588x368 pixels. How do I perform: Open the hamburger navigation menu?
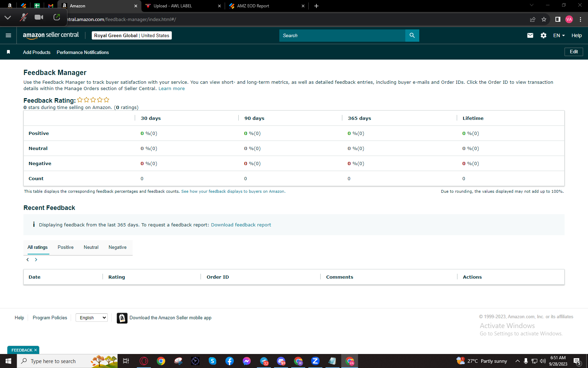pos(8,35)
